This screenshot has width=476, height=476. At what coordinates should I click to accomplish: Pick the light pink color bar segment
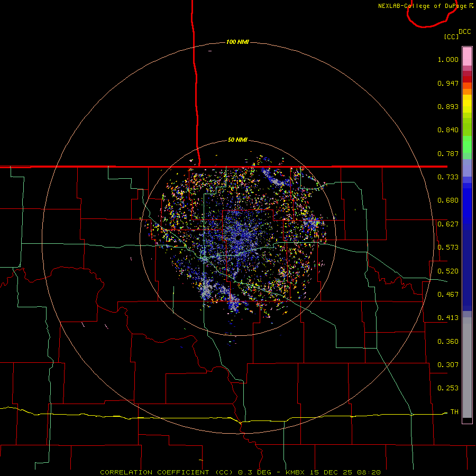click(467, 56)
